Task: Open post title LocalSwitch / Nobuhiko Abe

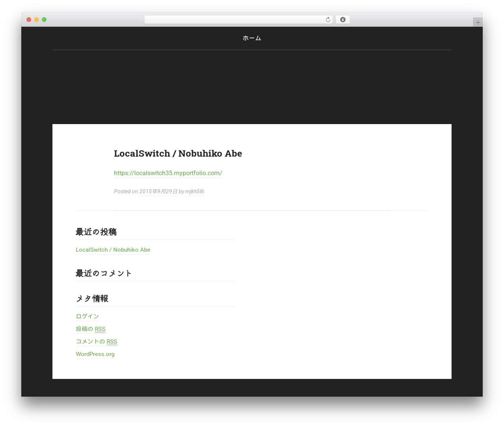Action: point(178,154)
